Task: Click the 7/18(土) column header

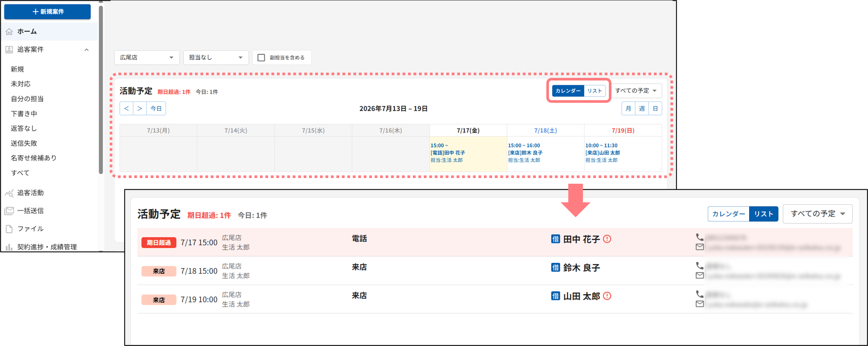Action: 545,130
